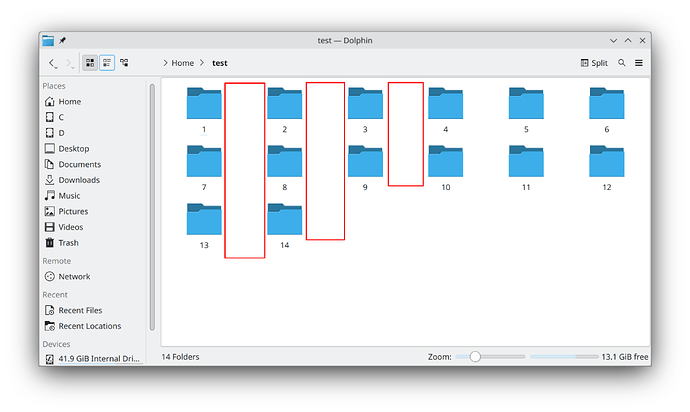The image size is (690, 412).
Task: Select Network under Remote
Action: coord(74,277)
